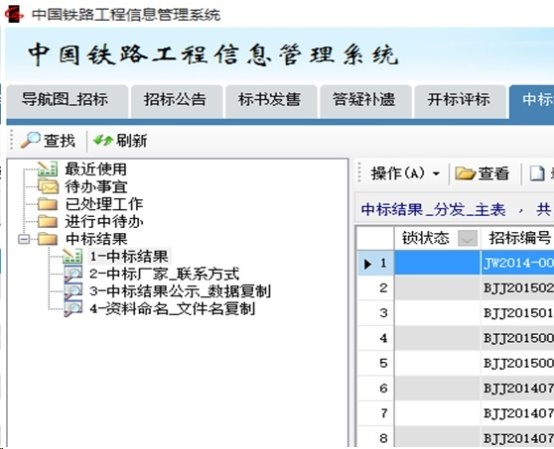Open the 锁状态 column filter dropdown
The width and height of the screenshot is (554, 449).
[467, 238]
